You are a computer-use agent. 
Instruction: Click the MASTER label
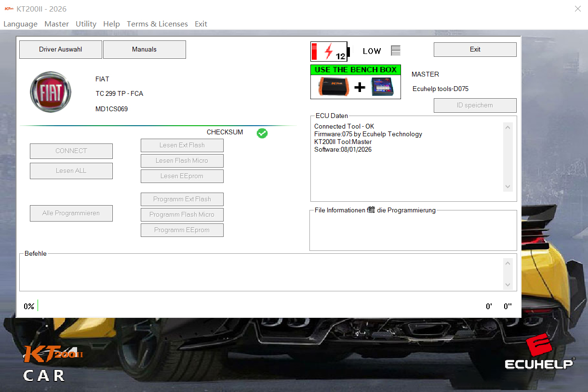425,75
